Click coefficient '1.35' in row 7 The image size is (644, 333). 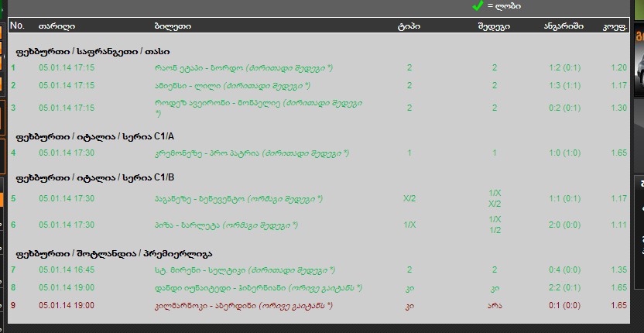pyautogui.click(x=619, y=270)
